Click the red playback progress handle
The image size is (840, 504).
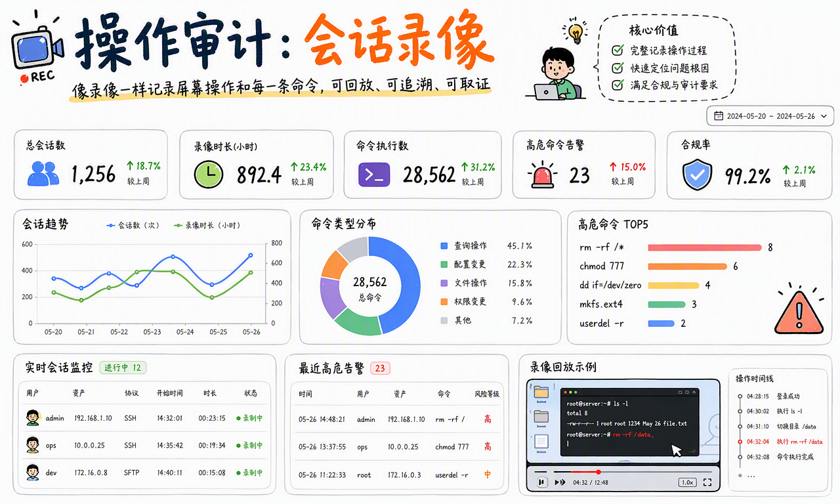point(598,471)
